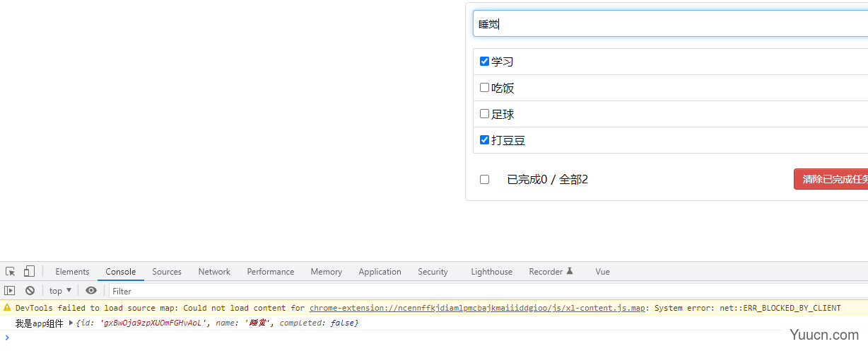Expand the logged object triangle
This screenshot has width=868, height=356.
[x=71, y=323]
